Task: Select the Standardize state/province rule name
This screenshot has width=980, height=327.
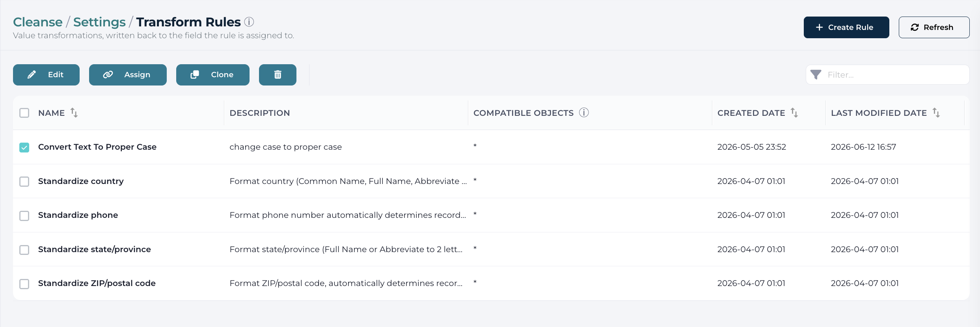Action: pyautogui.click(x=95, y=249)
